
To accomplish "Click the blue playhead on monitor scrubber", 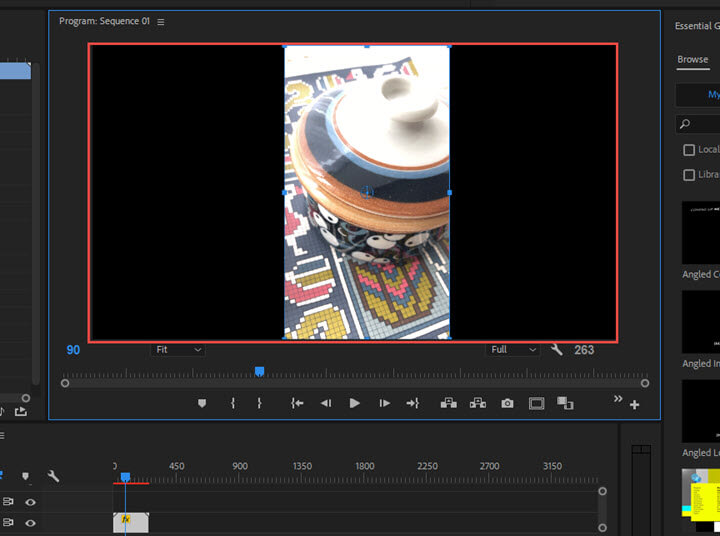I will 259,372.
